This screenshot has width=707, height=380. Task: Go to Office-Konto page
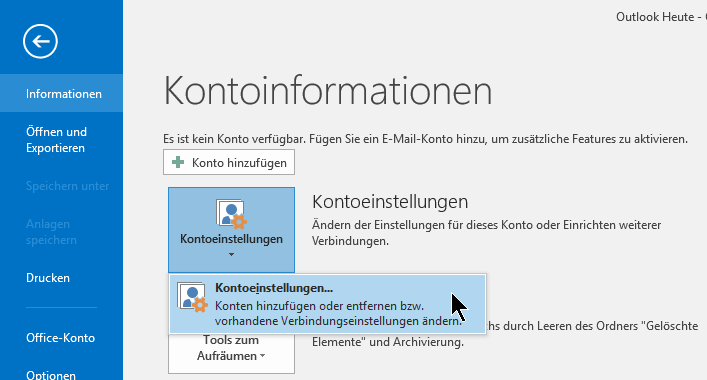[61, 338]
